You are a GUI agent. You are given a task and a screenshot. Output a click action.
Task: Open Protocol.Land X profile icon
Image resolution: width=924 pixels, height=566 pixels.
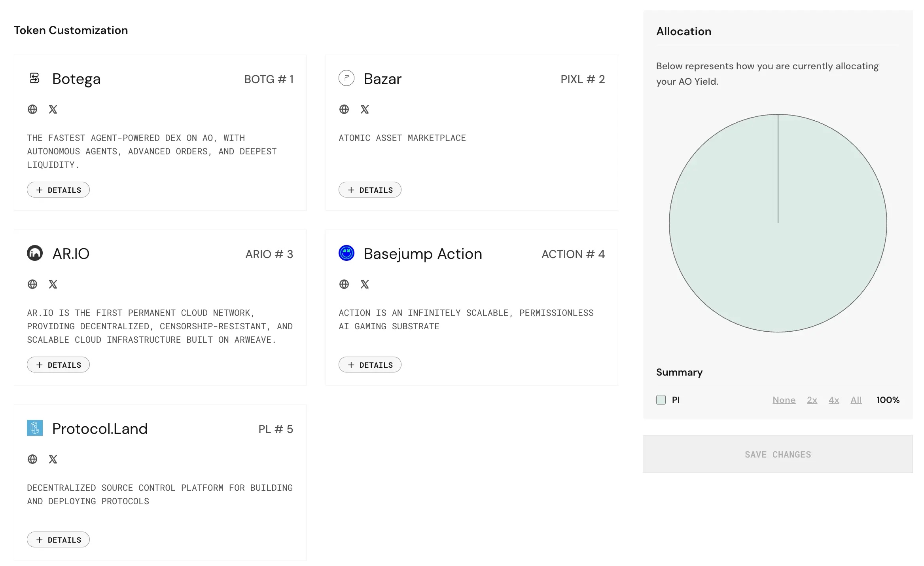(53, 459)
